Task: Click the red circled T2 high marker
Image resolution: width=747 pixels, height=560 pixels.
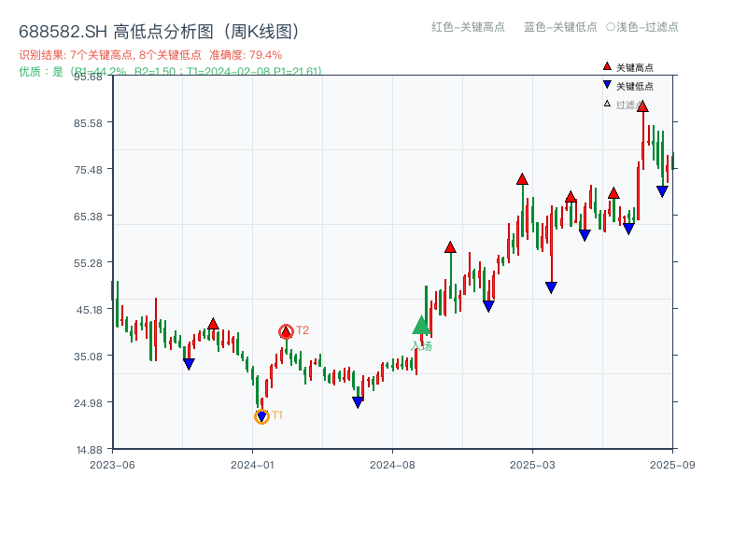Action: point(286,331)
